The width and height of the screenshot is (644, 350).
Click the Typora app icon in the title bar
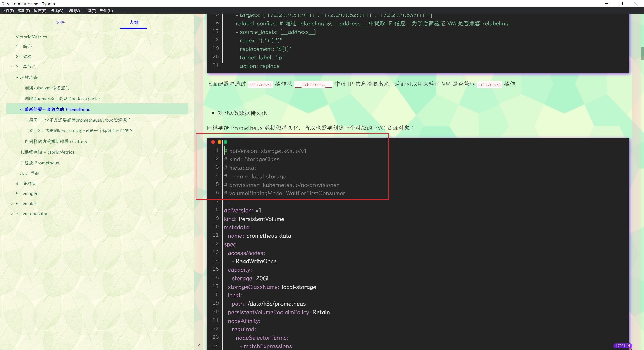3,4
